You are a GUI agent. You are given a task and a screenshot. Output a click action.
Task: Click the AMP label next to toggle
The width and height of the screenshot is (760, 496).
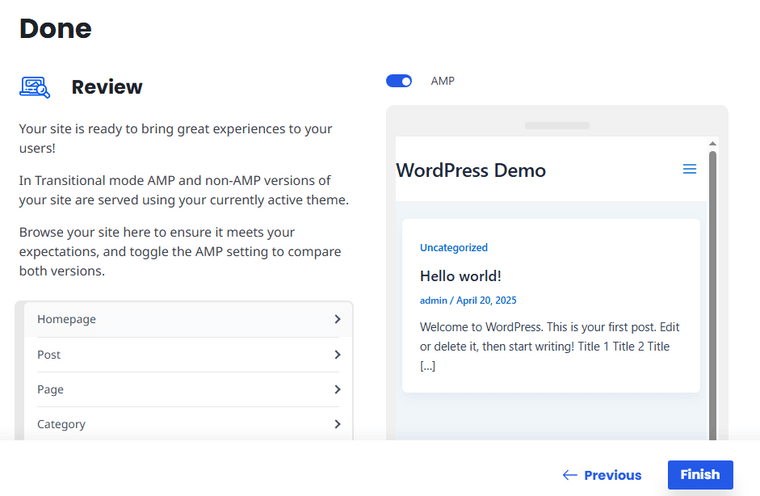[x=443, y=81]
